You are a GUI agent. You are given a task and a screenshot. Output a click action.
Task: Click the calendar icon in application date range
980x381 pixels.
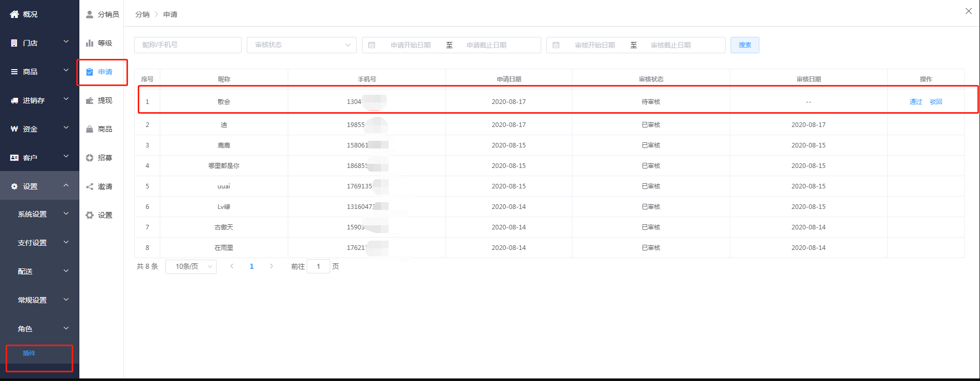pyautogui.click(x=372, y=45)
